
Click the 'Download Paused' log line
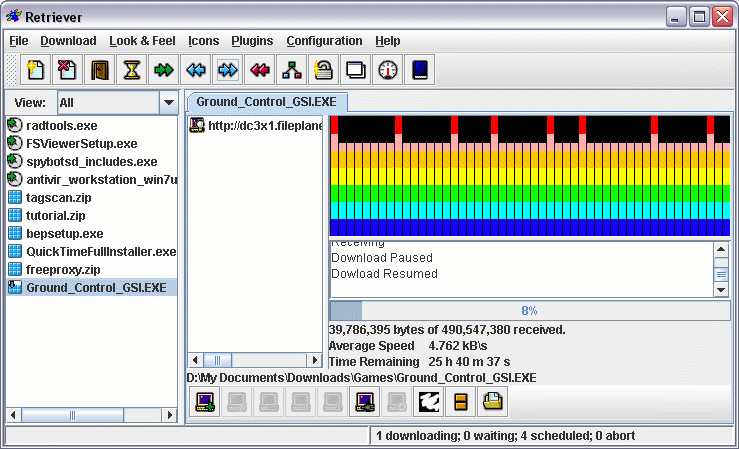click(382, 258)
